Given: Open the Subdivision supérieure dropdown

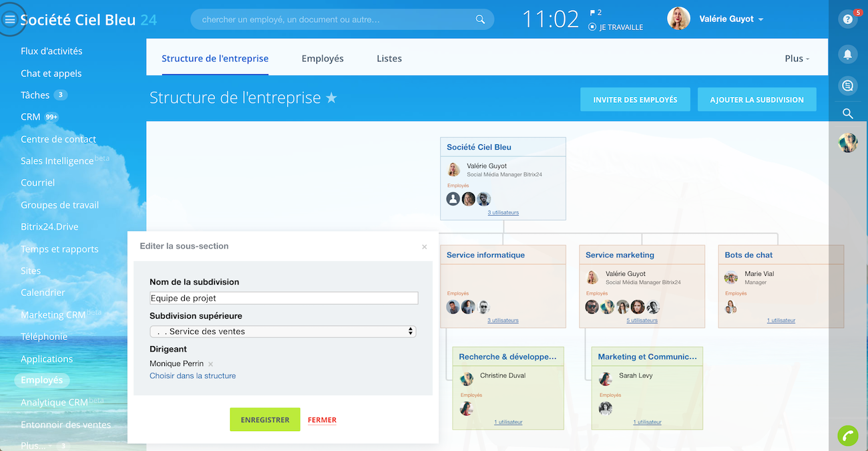Looking at the screenshot, I should 282,331.
